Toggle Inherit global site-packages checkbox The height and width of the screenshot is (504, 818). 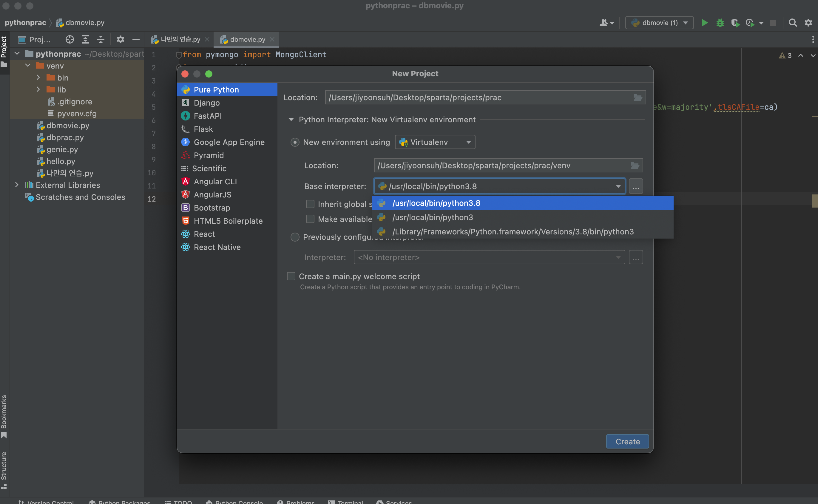click(310, 204)
